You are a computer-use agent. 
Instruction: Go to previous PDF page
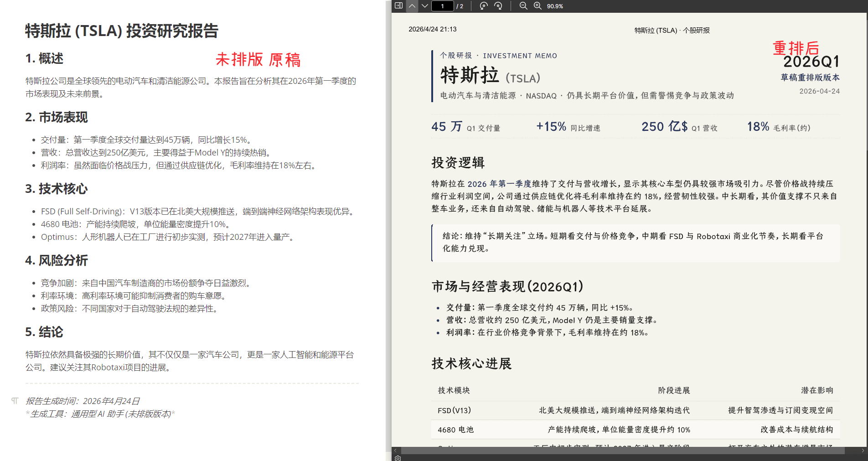412,6
